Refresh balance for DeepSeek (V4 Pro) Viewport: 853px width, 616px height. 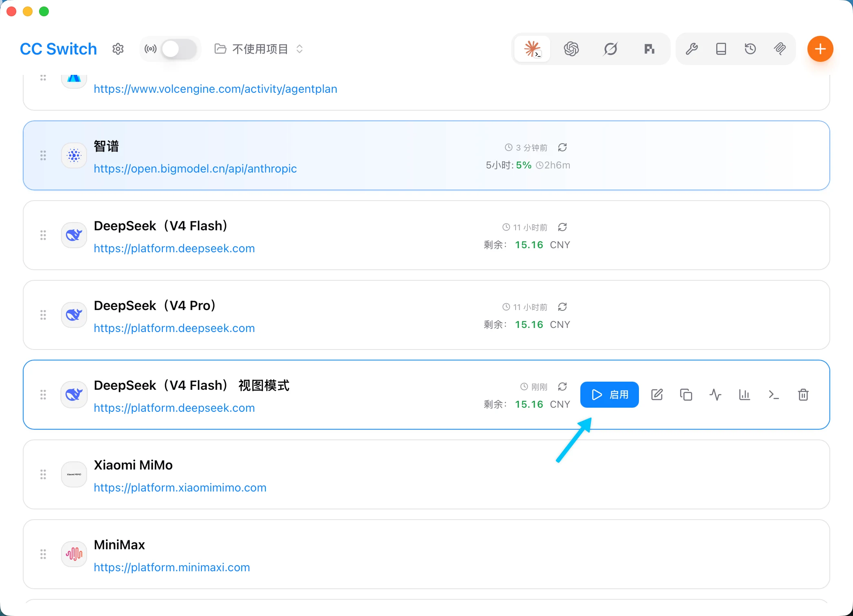562,307
